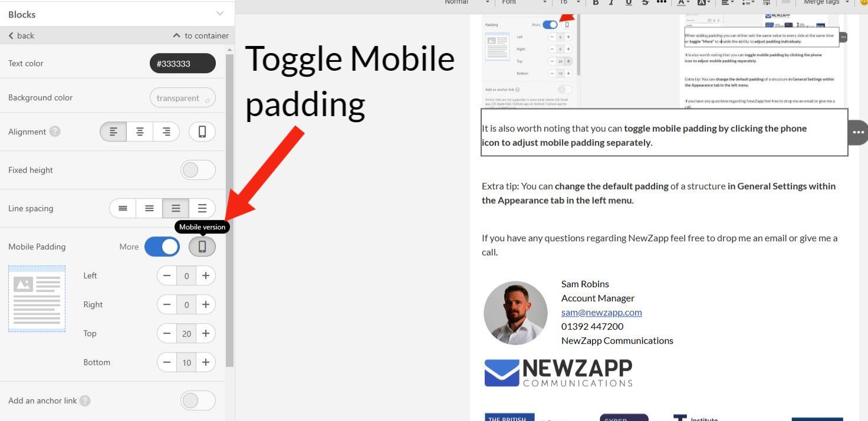Choose the widest line spacing option

pyautogui.click(x=202, y=208)
